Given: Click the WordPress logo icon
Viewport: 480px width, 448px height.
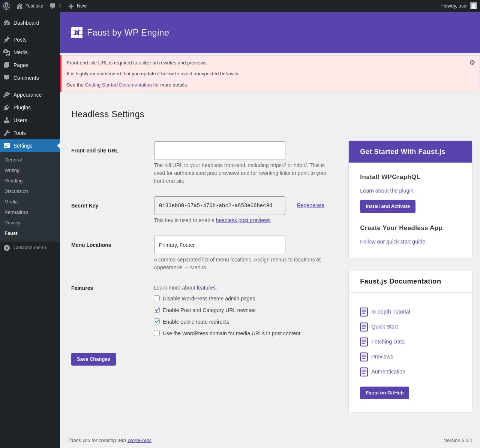Looking at the screenshot, I should (x=6, y=6).
